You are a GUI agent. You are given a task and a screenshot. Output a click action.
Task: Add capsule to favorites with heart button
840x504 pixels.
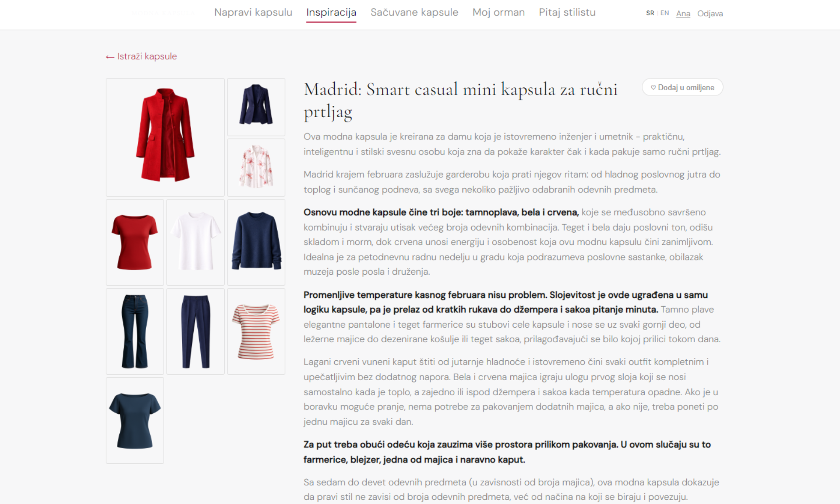point(682,87)
